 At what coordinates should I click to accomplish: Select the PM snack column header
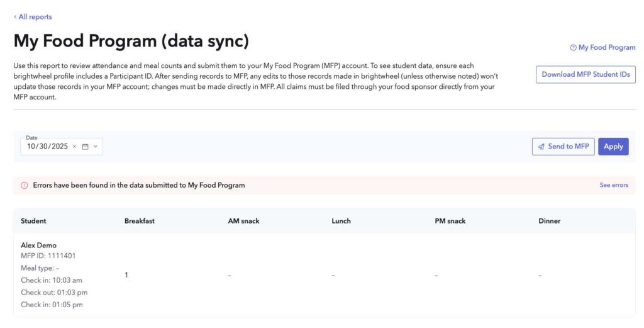(x=451, y=221)
